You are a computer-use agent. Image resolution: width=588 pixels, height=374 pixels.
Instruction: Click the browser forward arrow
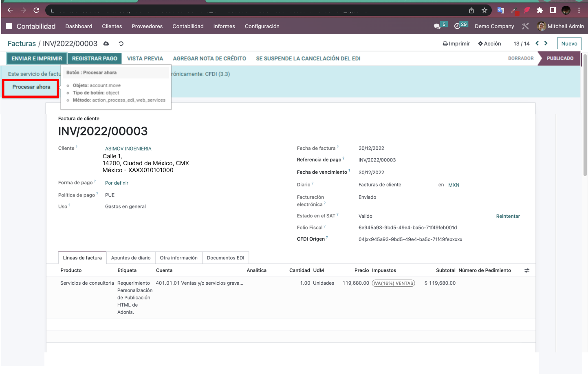click(x=23, y=10)
